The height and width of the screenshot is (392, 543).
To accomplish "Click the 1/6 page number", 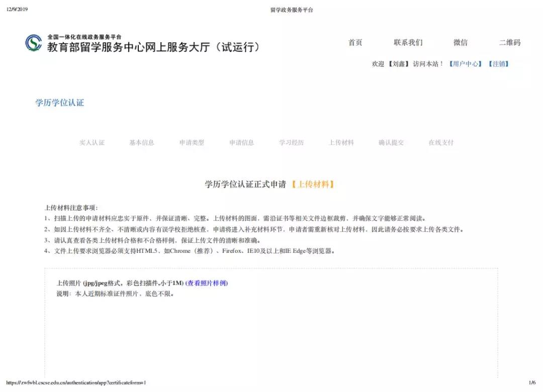I will 532,382.
